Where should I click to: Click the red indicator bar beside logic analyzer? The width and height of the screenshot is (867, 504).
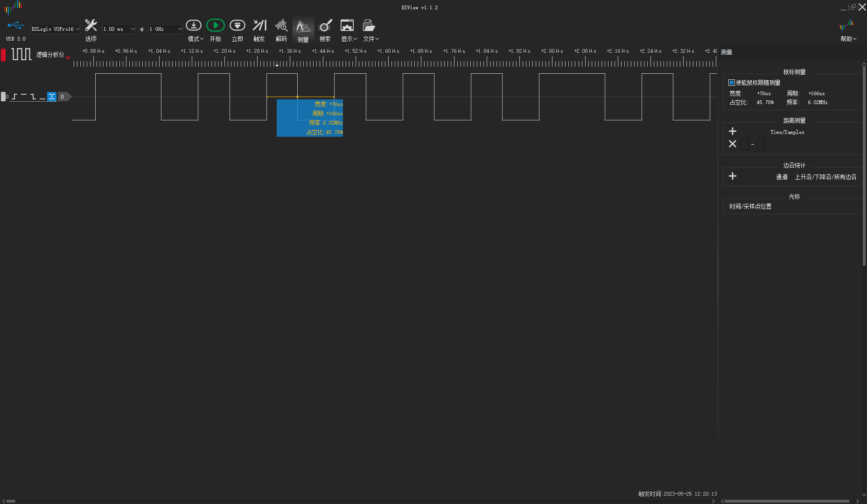pos(3,55)
